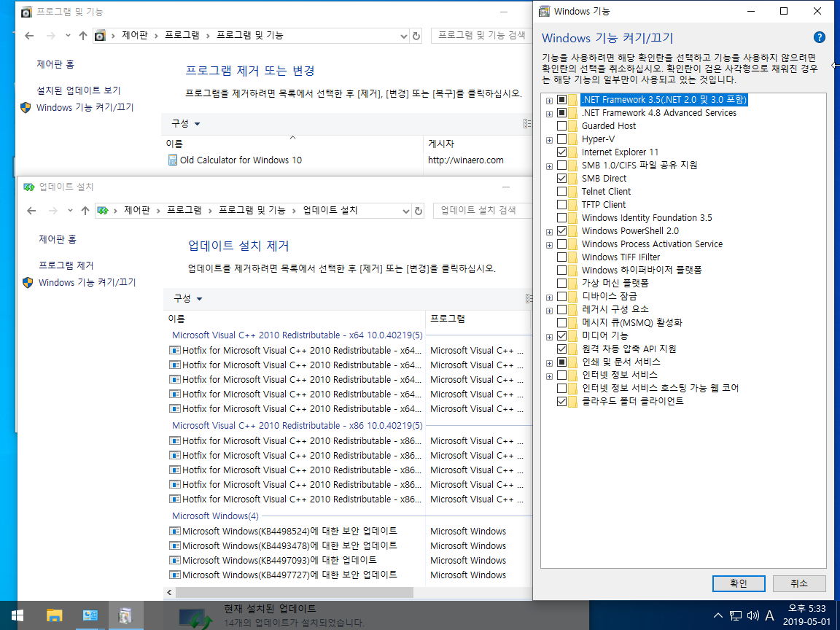Screen dimensions: 840x630
Task: Click horizontal scrollbar in 업데이트 설치 list
Action: pyautogui.click(x=294, y=592)
